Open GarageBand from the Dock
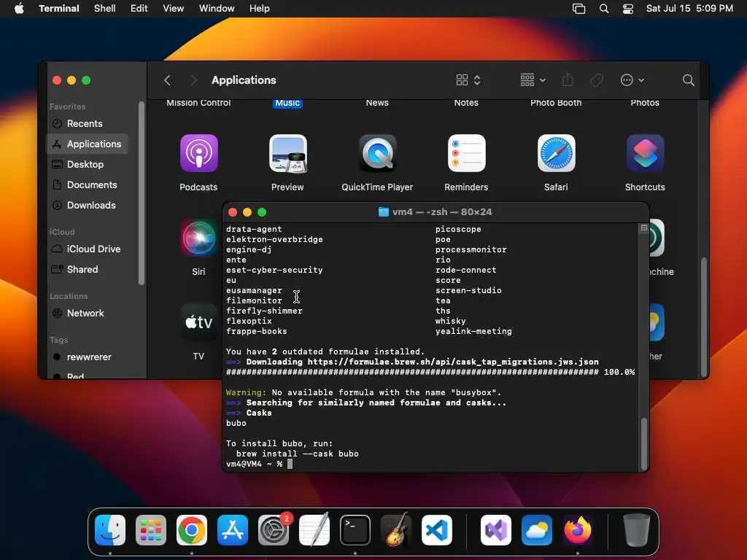This screenshot has width=747, height=560. 396,530
